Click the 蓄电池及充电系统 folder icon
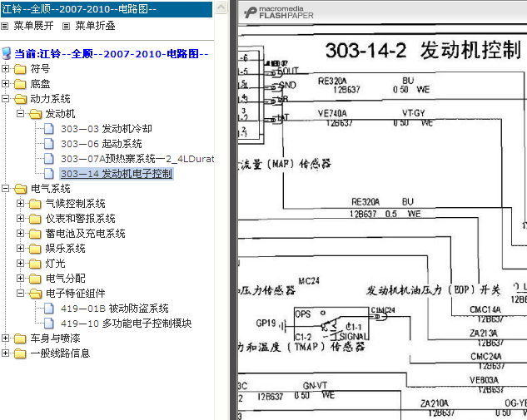 pos(35,234)
